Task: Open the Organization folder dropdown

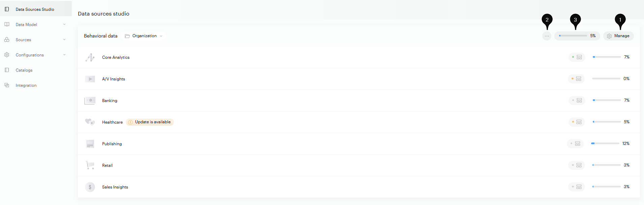Action: (x=144, y=36)
